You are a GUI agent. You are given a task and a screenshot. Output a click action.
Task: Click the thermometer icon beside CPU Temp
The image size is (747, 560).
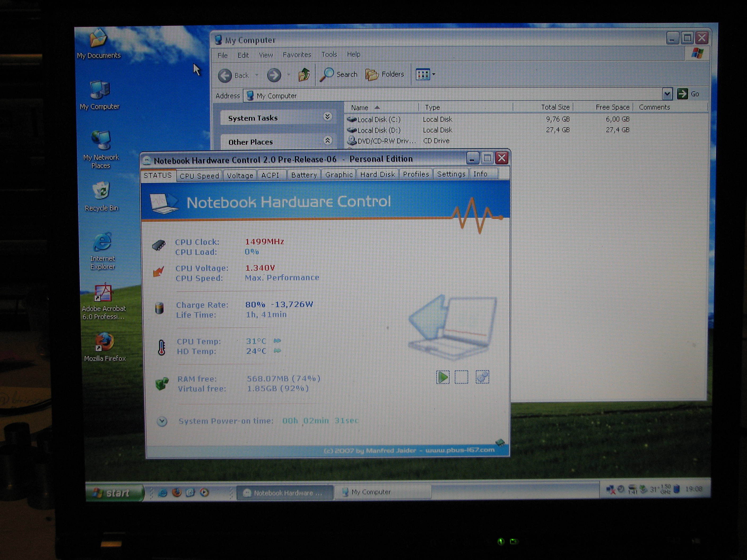pos(162,347)
